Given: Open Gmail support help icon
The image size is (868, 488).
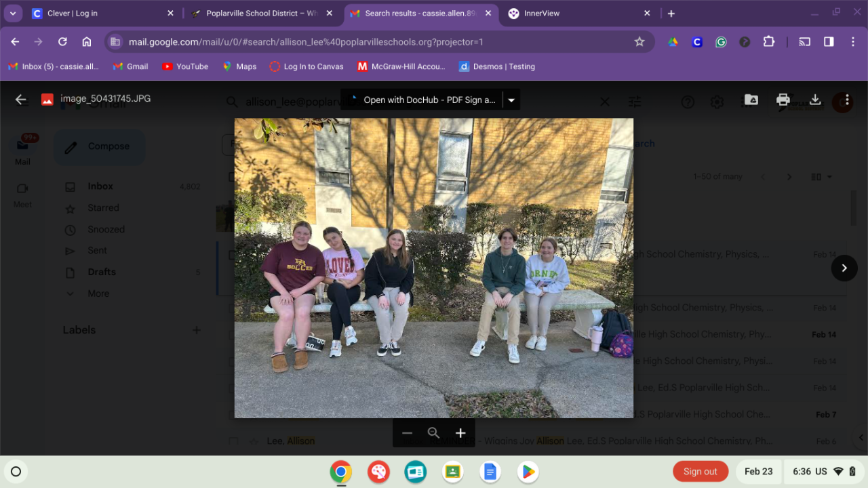Looking at the screenshot, I should [x=688, y=102].
